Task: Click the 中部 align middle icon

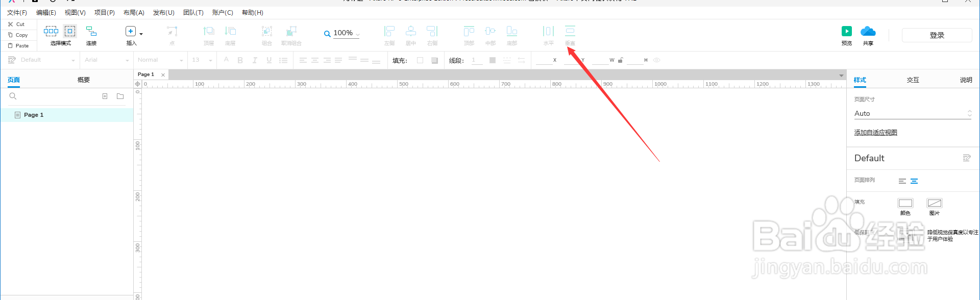Action: [491, 31]
